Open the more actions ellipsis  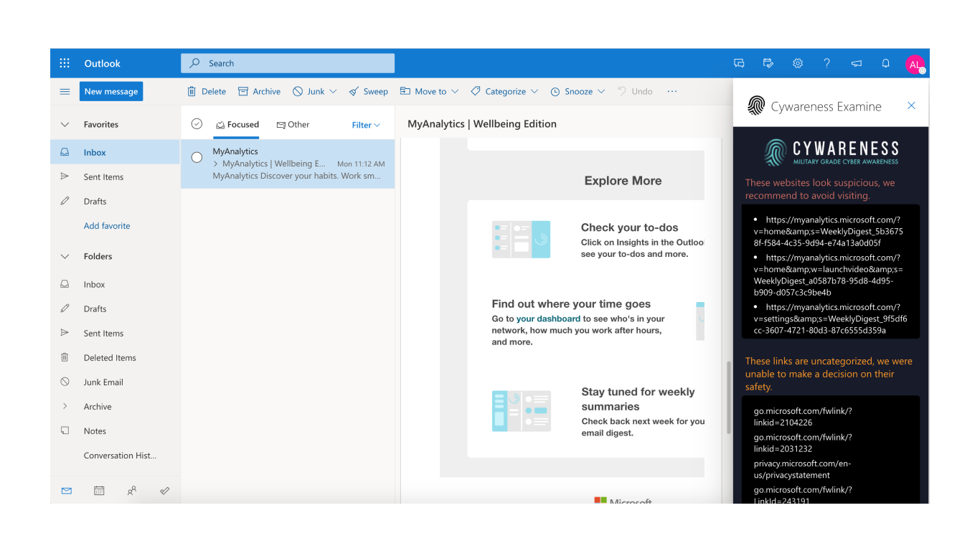(672, 92)
